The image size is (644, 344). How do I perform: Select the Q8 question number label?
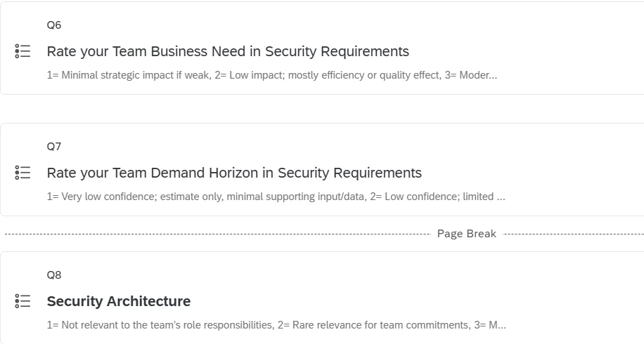54,274
